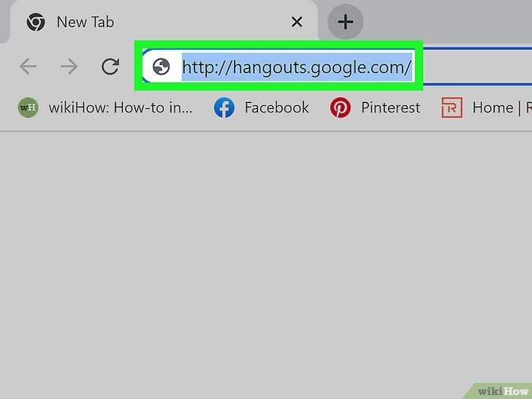
Task: Open the Home bookmark text
Action: tap(493, 108)
